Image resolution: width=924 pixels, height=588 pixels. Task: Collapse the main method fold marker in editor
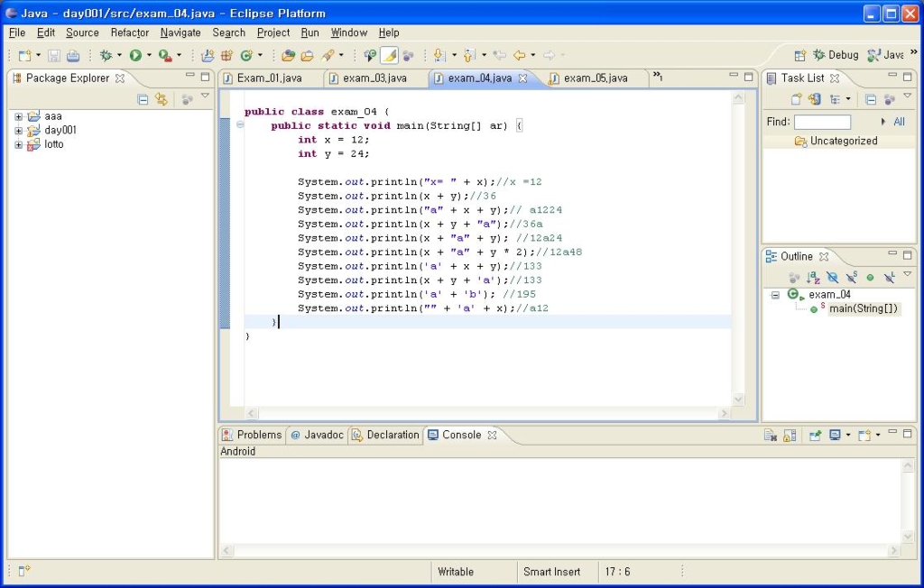[240, 124]
